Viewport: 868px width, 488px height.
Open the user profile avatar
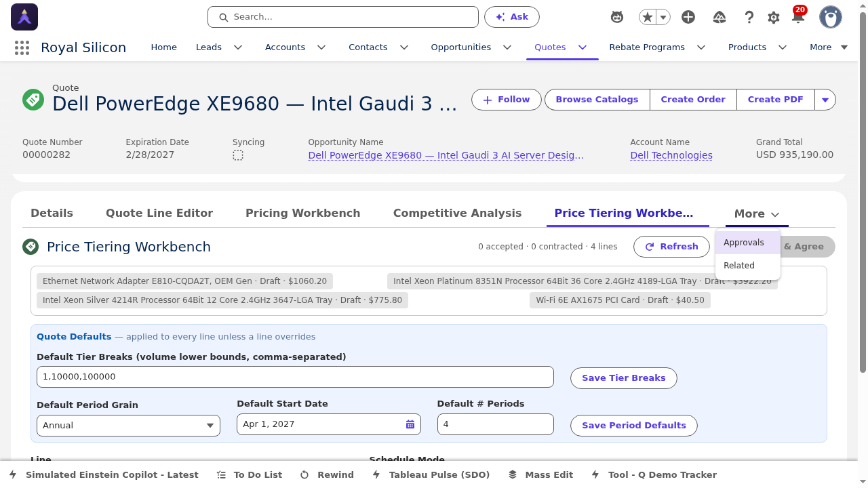coord(831,17)
